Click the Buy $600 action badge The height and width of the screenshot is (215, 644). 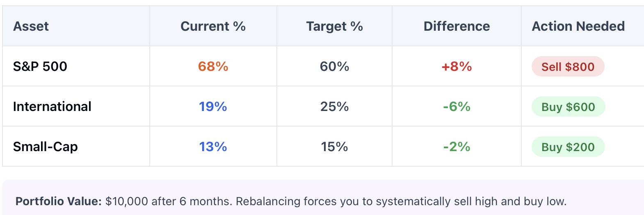point(568,106)
